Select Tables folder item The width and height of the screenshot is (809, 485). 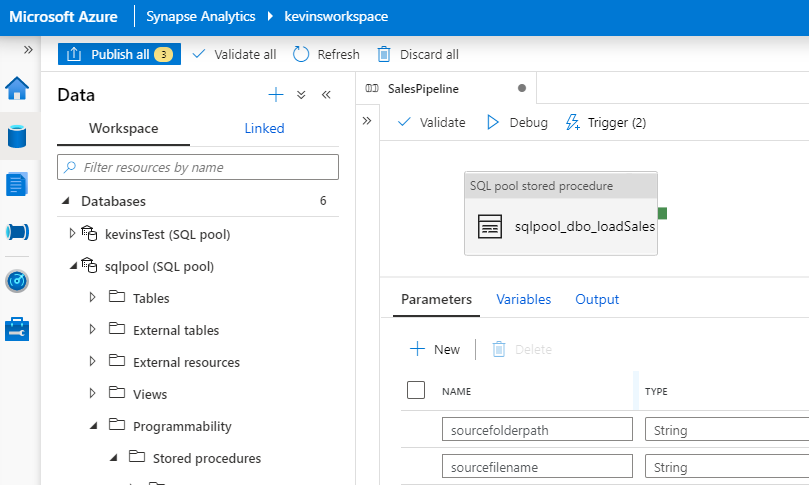tap(151, 298)
